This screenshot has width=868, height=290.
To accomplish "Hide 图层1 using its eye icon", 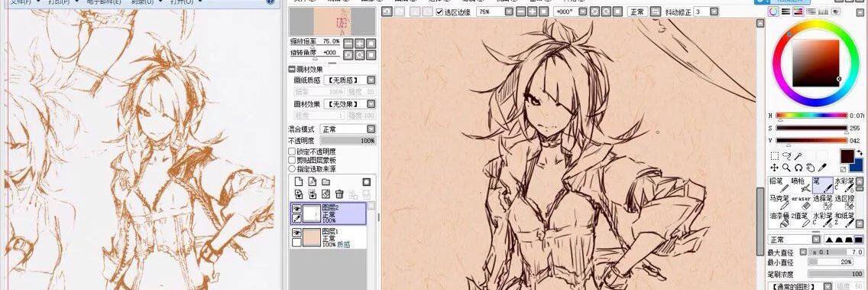I will pyautogui.click(x=296, y=233).
